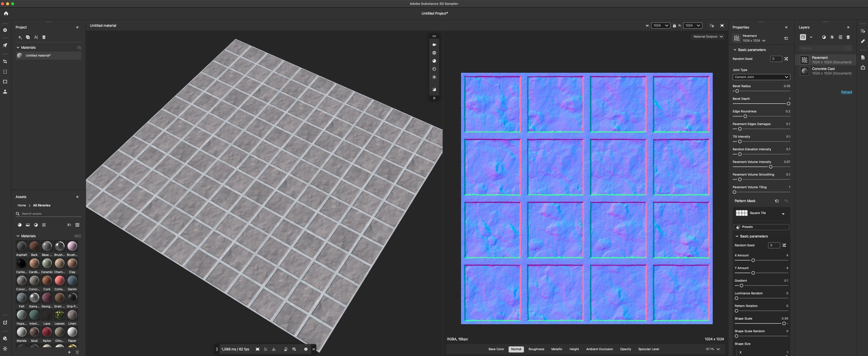Randomize the Pavement Random Seed
Viewport: 868px width, 356px height.
786,59
